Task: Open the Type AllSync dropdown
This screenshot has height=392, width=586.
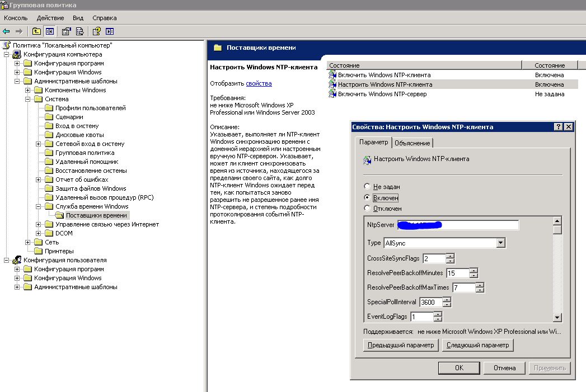Action: pyautogui.click(x=501, y=243)
